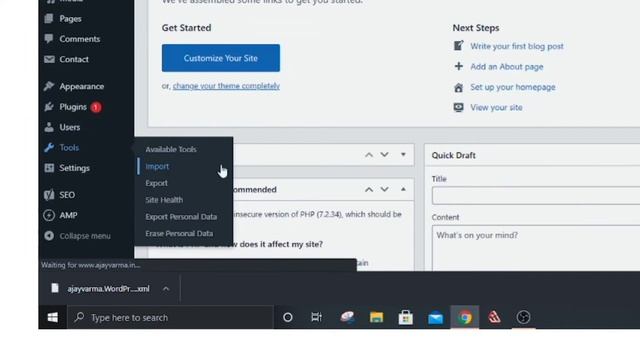The width and height of the screenshot is (640, 360).
Task: Open the Tools menu in sidebar
Action: (69, 148)
